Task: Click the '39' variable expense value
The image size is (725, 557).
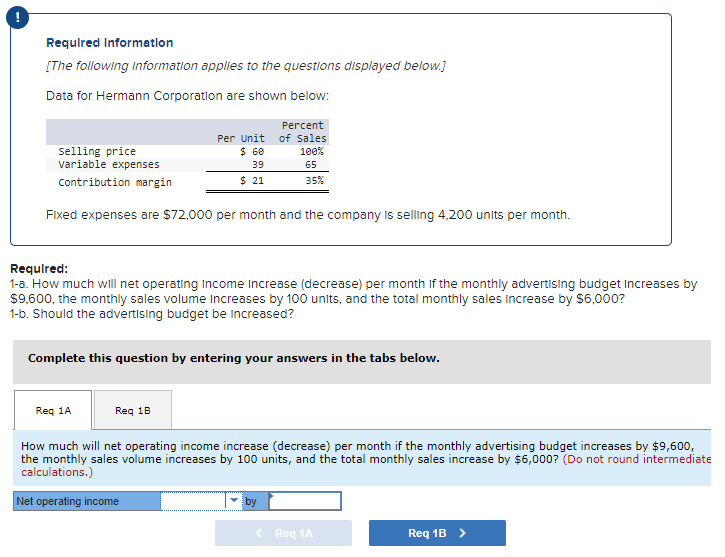Action: (x=258, y=165)
